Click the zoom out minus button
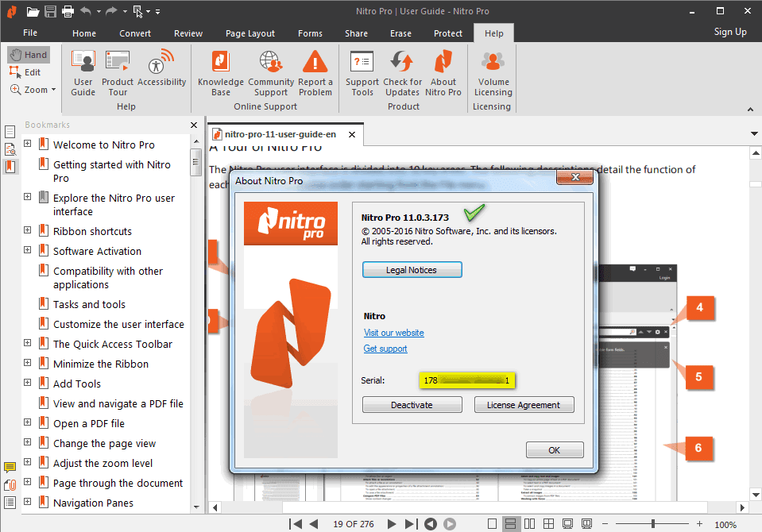This screenshot has width=762, height=532. point(605,524)
